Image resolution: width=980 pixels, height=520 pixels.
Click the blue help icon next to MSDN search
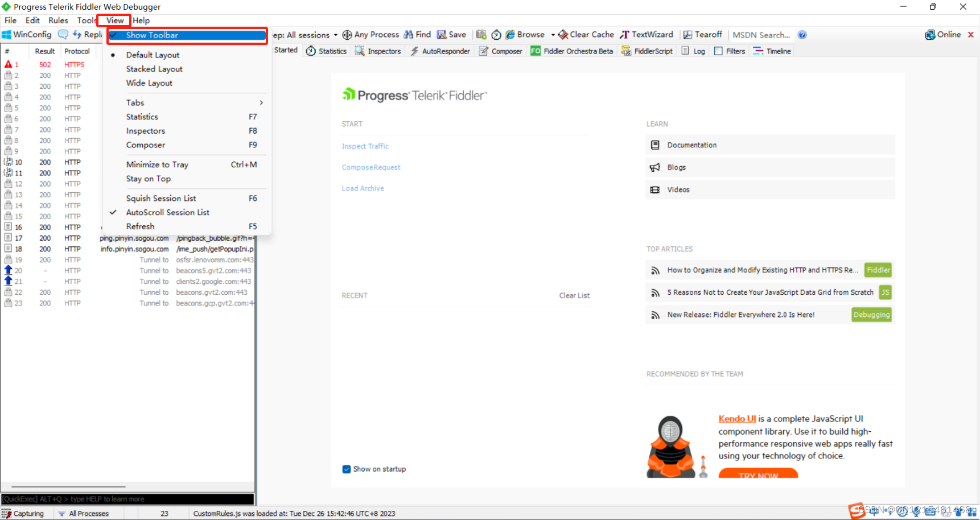tap(802, 35)
